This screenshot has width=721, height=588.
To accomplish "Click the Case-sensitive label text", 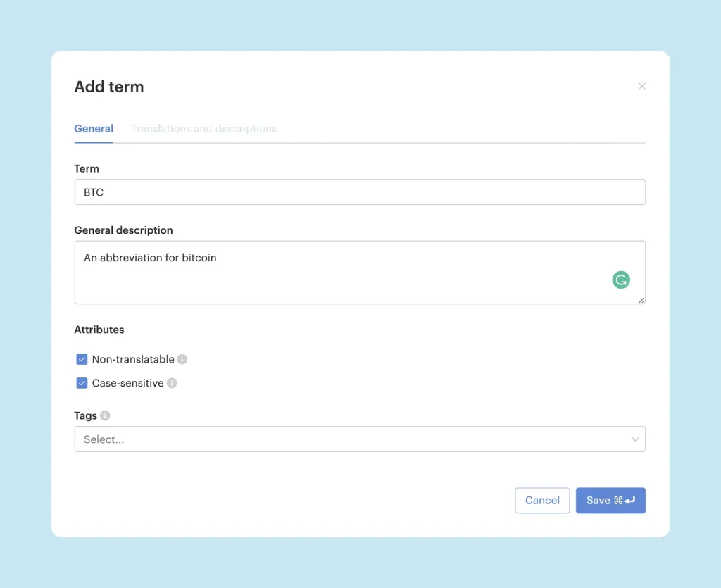I will click(x=127, y=383).
